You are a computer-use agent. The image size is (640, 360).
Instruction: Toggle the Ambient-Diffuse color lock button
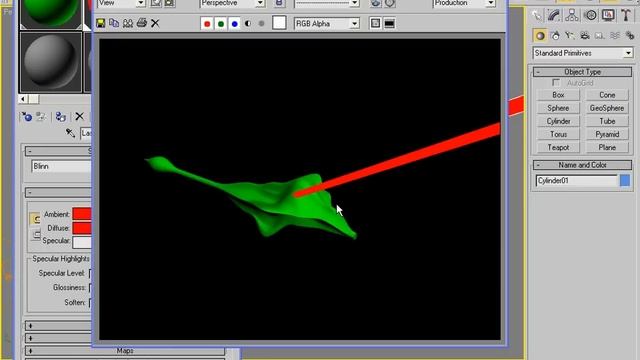click(x=36, y=219)
